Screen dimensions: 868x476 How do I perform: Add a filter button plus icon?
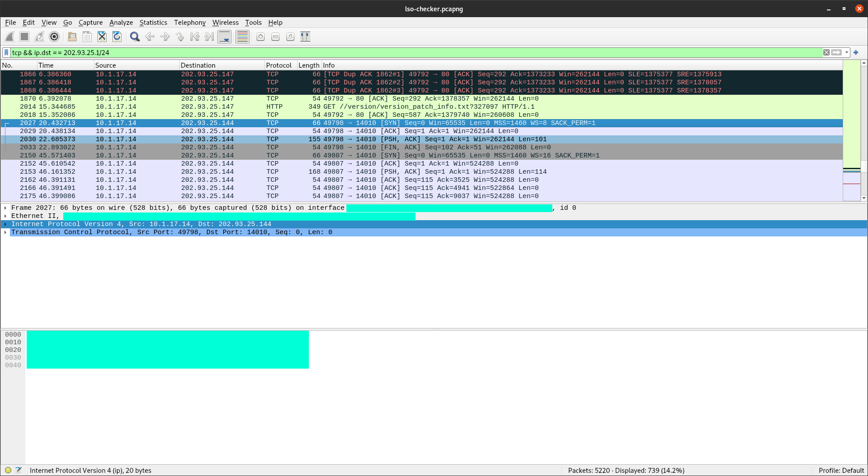[856, 53]
